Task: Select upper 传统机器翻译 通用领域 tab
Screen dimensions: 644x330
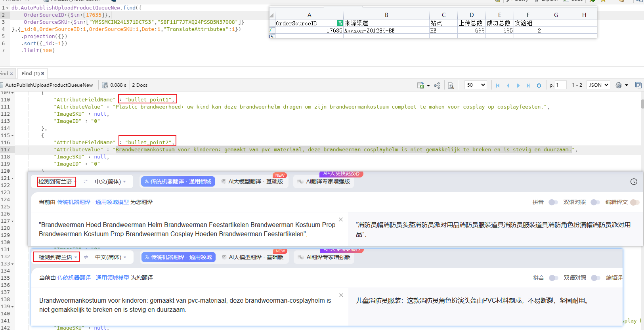Action: [x=178, y=181]
